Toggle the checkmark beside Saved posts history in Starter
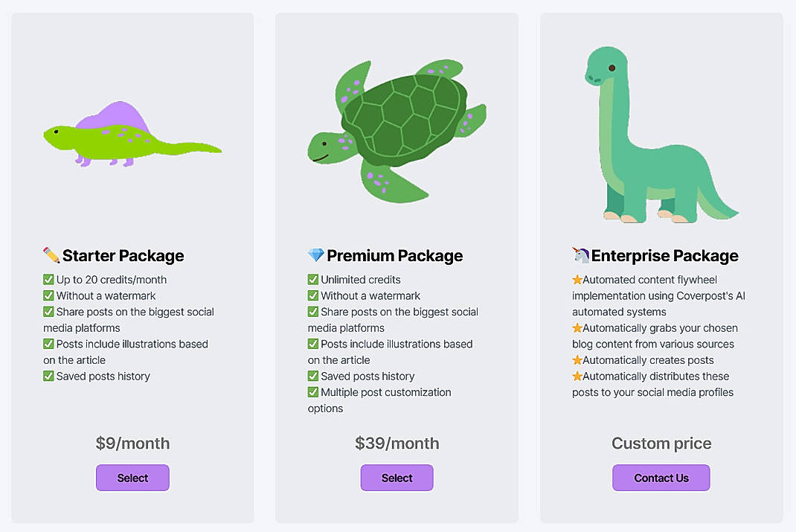The image size is (796, 532). click(48, 376)
